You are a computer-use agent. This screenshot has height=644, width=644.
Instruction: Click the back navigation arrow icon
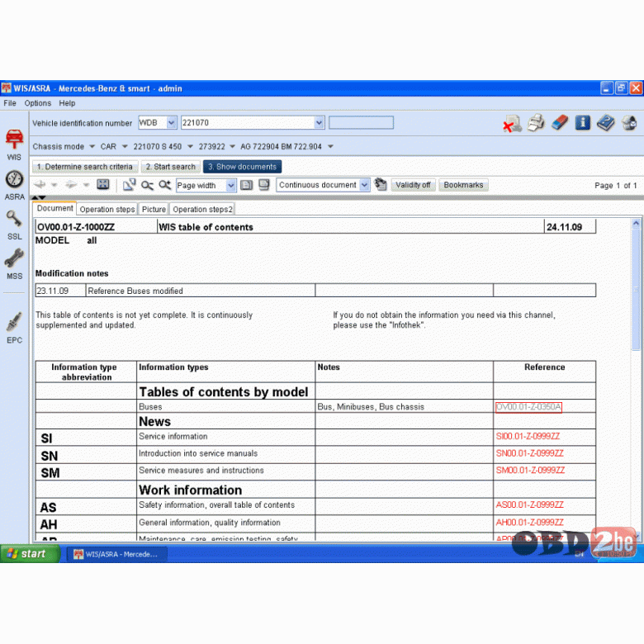click(x=40, y=184)
